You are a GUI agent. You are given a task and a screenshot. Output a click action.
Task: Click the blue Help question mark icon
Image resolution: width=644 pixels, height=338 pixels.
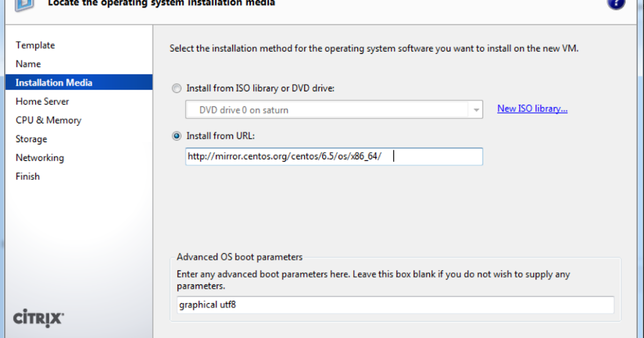coord(616,3)
